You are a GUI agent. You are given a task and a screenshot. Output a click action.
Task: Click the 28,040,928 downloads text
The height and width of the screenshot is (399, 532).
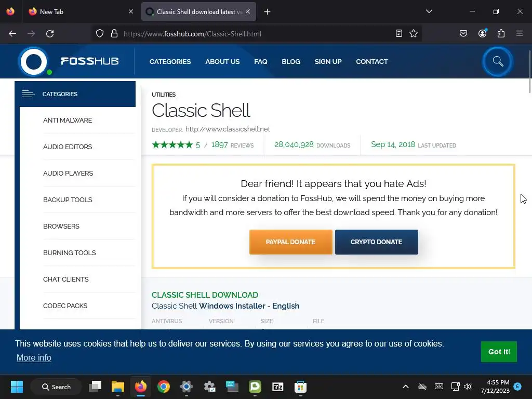[x=312, y=144]
